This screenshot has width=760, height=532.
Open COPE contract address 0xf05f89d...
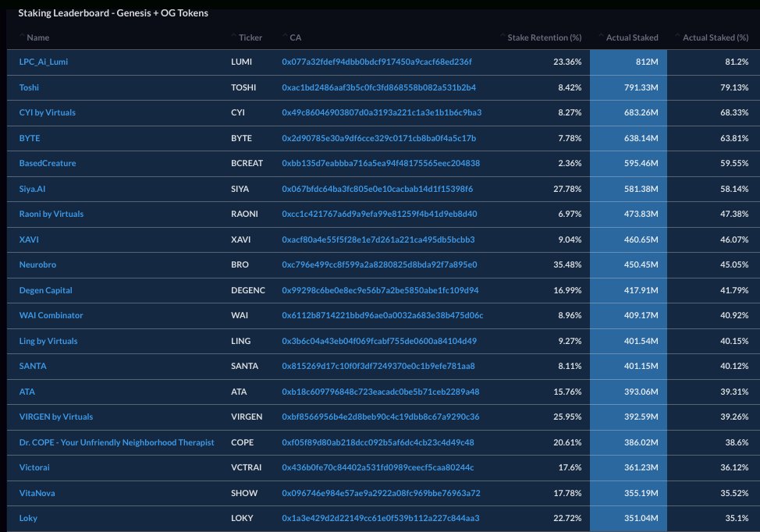378,442
